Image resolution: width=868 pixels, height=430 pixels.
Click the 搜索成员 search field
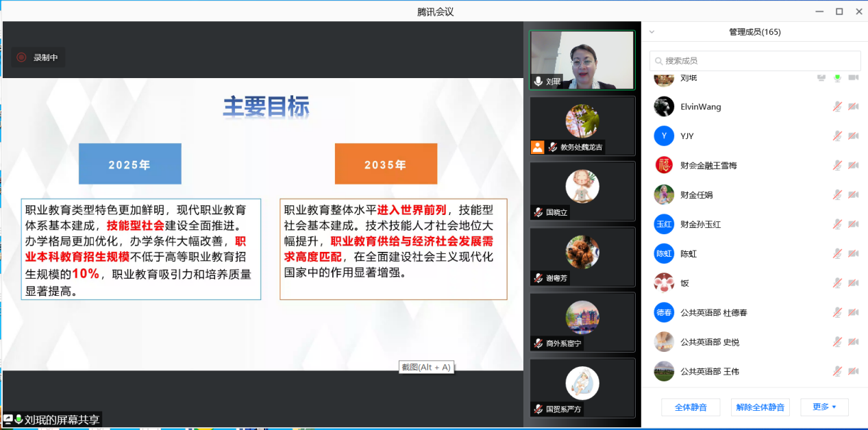[x=755, y=61]
